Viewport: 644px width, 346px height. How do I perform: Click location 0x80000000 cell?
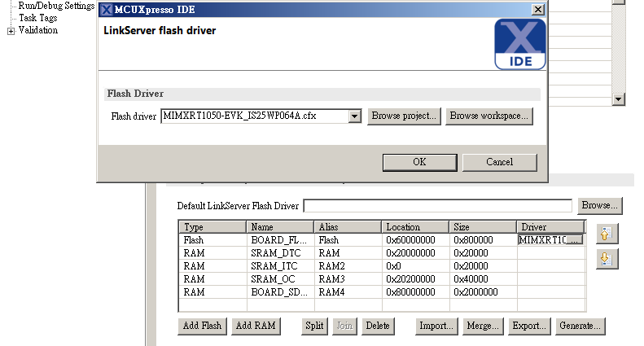pyautogui.click(x=415, y=292)
